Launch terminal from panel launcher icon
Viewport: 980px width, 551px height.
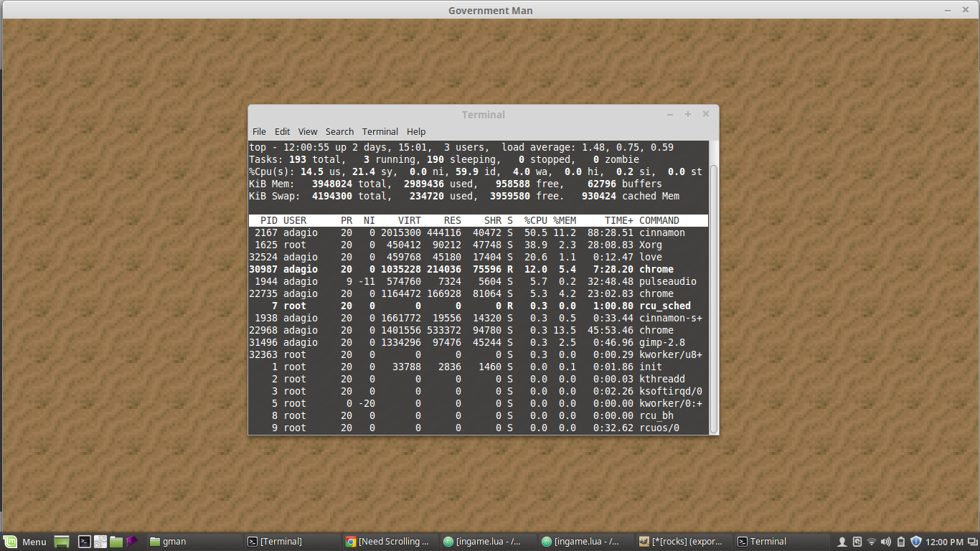[x=84, y=542]
